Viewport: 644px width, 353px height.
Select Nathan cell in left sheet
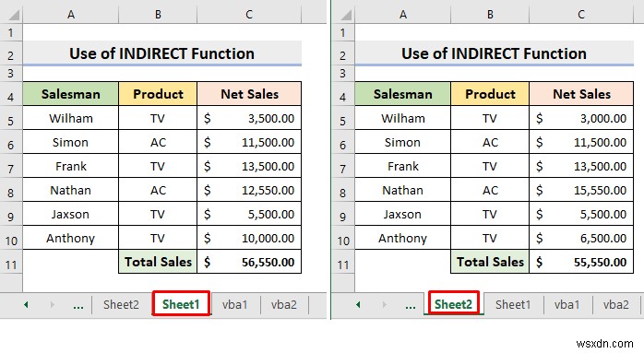[x=71, y=190]
